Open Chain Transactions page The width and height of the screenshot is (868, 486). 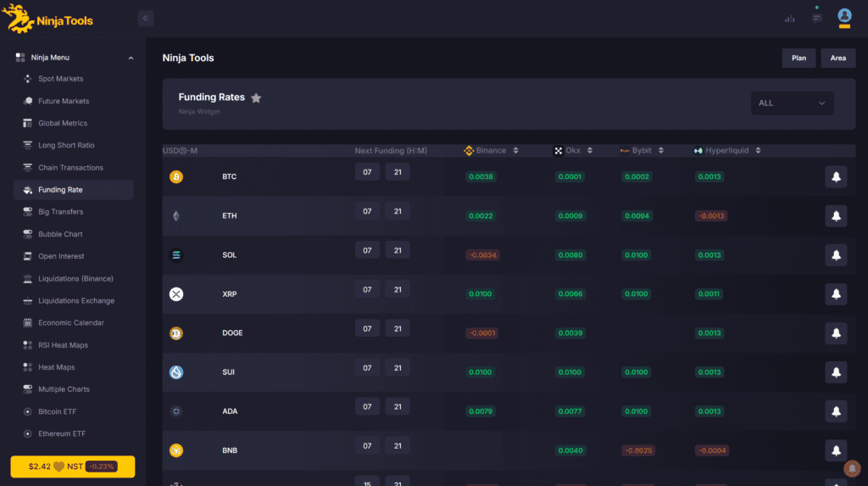click(x=70, y=167)
